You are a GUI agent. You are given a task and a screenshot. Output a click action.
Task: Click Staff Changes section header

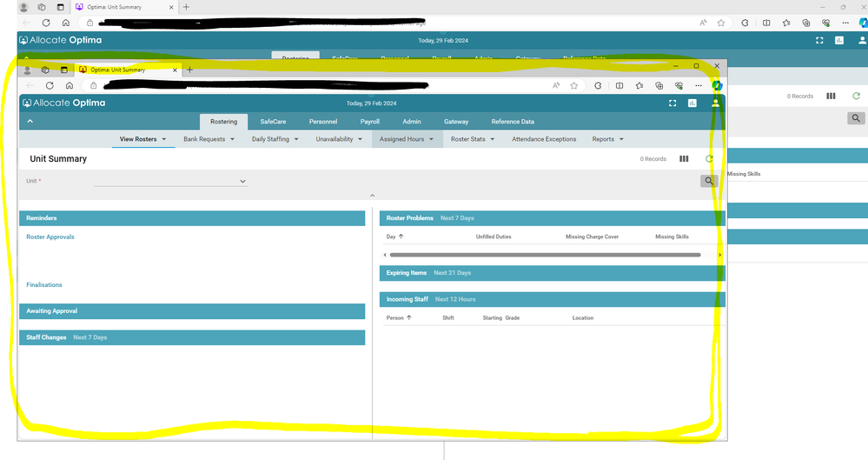[192, 337]
